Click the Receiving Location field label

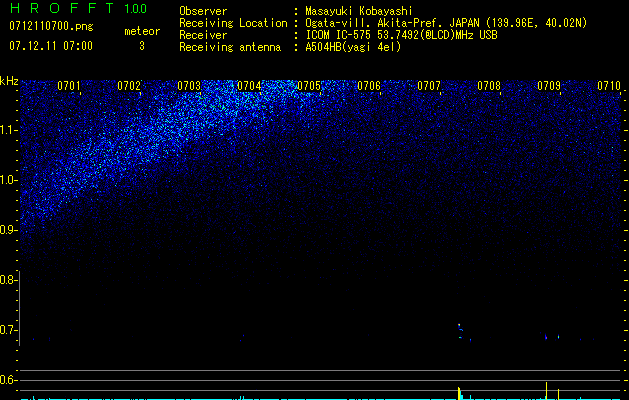point(233,24)
